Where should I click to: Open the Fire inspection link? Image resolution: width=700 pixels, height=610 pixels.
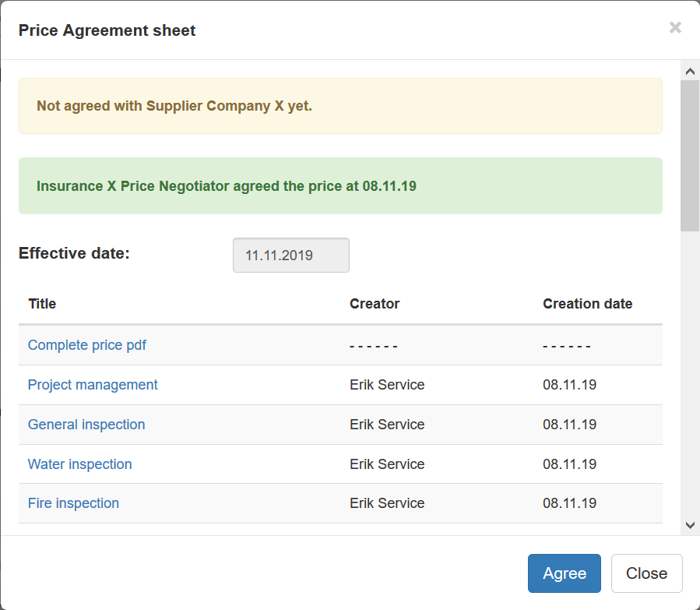(x=73, y=503)
